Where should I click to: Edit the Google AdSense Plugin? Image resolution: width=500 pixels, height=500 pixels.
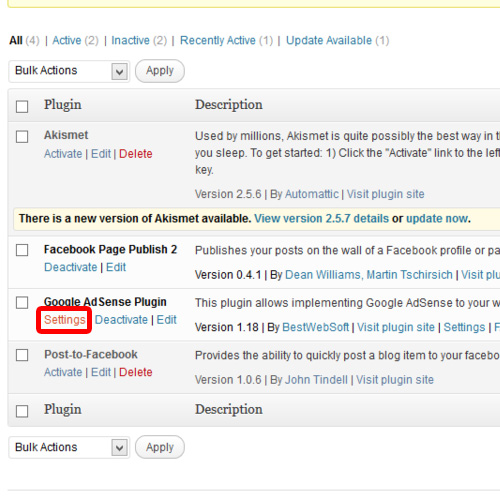(x=166, y=320)
